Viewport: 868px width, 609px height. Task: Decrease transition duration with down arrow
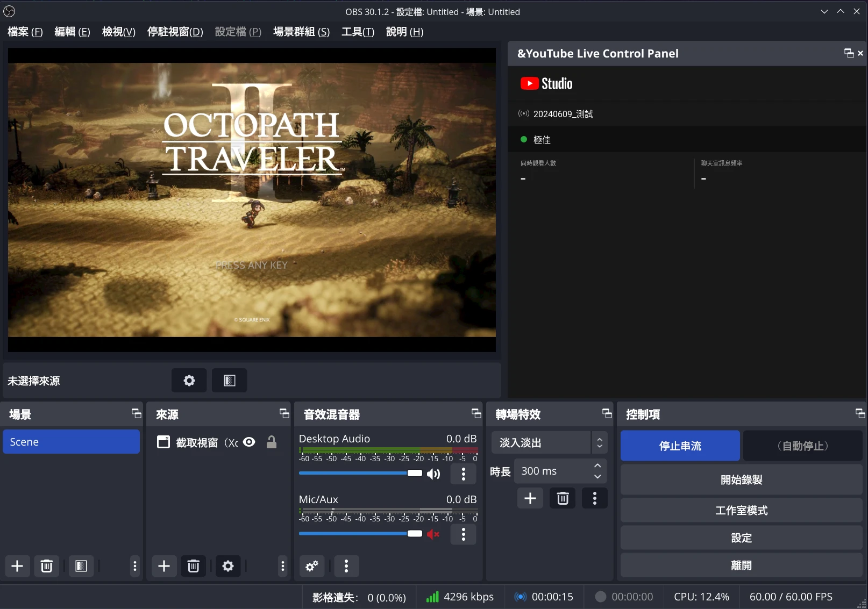(x=597, y=477)
